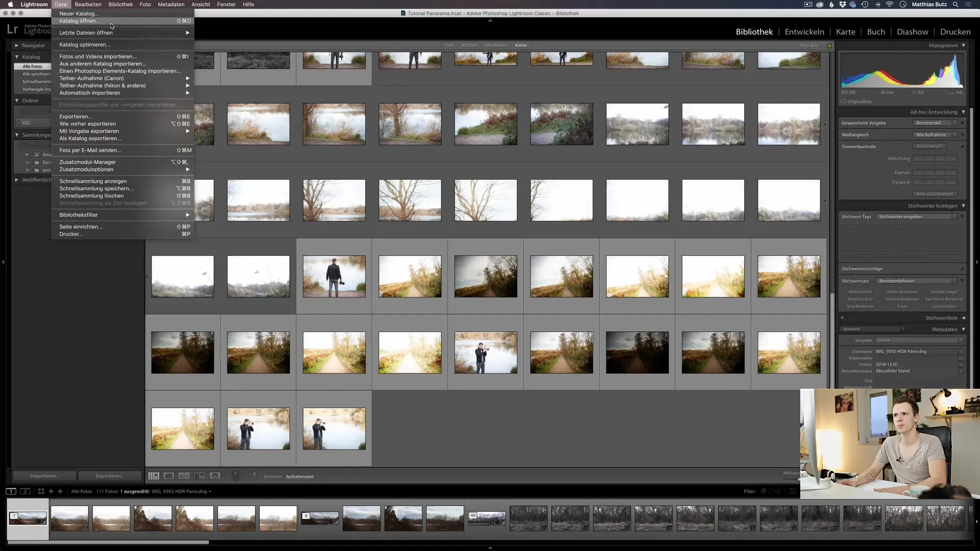The height and width of the screenshot is (551, 980).
Task: Click the Importieren... button
Action: [x=44, y=476]
